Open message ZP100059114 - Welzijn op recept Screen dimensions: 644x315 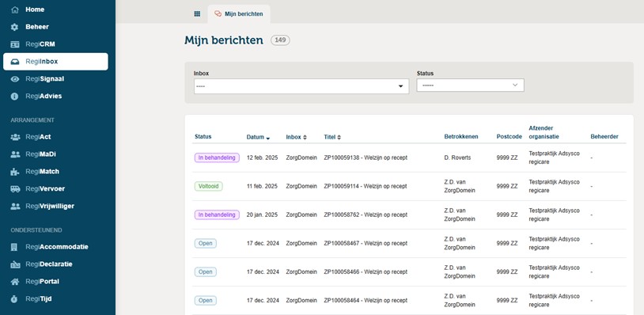coord(366,187)
